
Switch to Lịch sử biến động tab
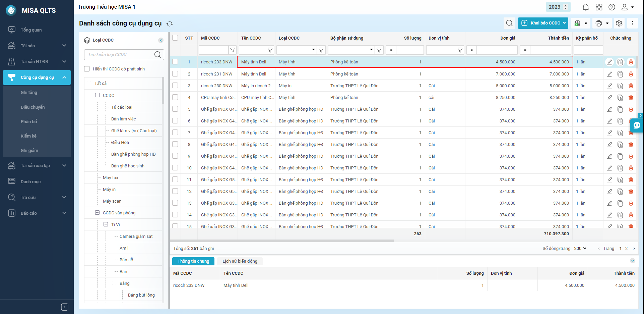(x=240, y=261)
